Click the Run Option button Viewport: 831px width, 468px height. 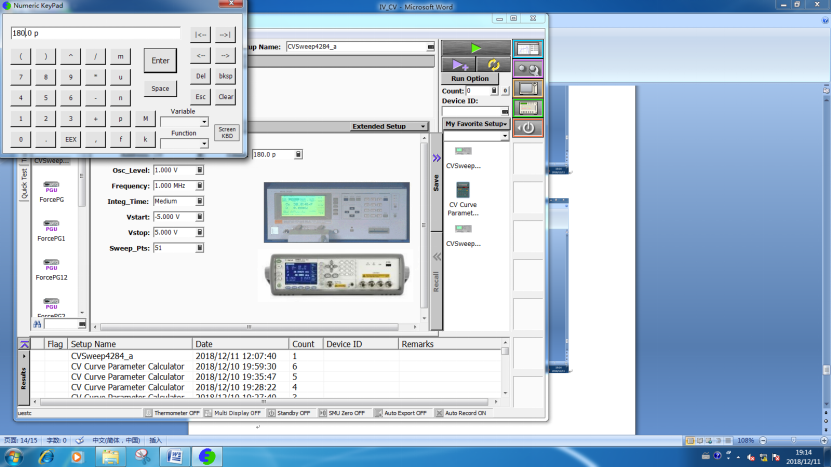(470, 78)
